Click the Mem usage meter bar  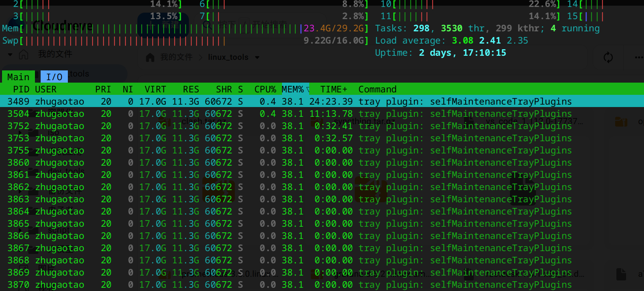coord(185,28)
